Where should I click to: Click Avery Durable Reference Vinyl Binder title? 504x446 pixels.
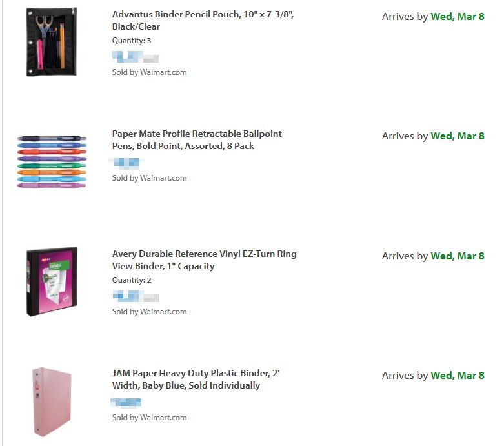point(204,259)
